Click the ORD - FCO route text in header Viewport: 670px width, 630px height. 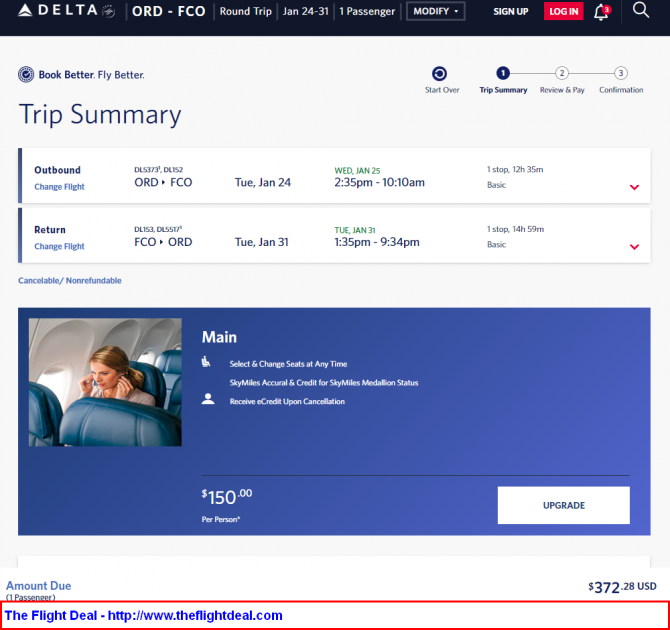click(169, 11)
